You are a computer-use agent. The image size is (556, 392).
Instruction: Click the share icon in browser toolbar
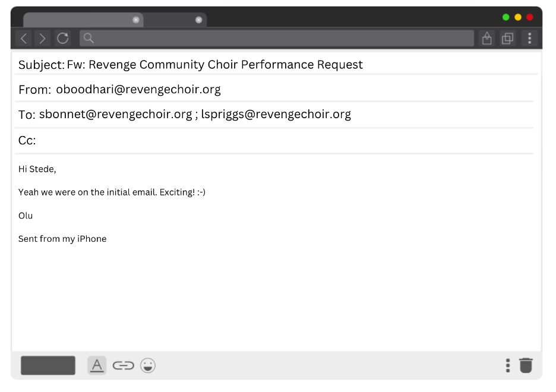coord(486,39)
